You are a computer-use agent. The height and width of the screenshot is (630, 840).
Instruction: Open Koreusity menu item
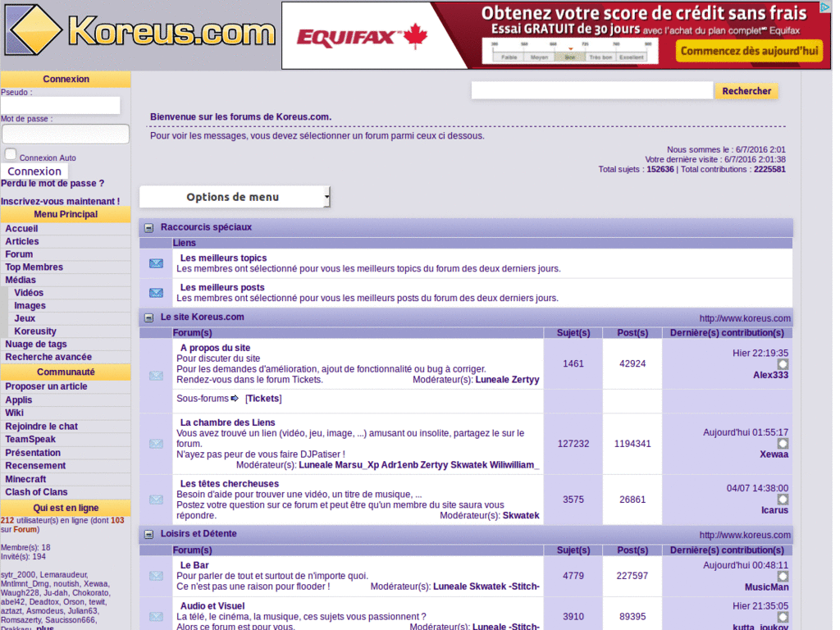(x=34, y=331)
